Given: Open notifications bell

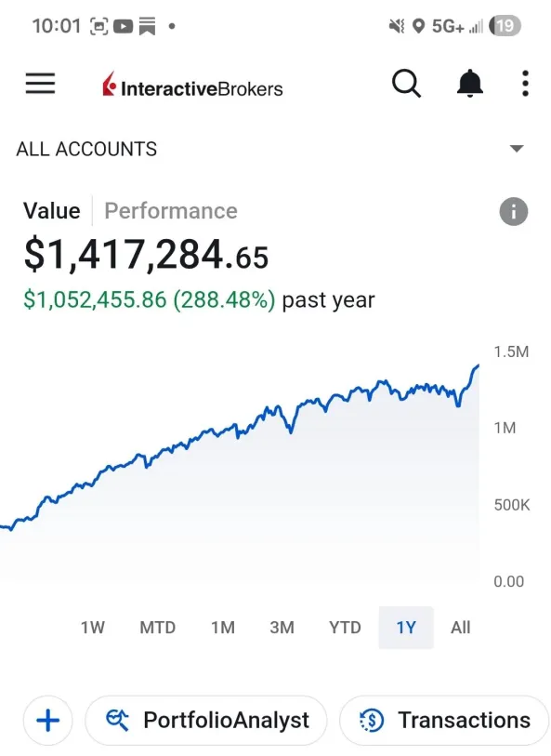Looking at the screenshot, I should (x=469, y=84).
